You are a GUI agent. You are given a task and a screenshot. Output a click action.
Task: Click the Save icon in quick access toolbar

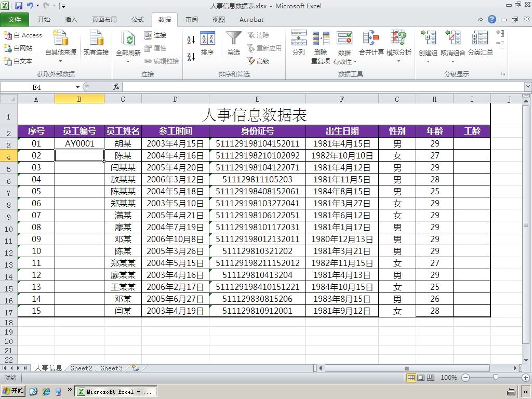click(18, 5)
